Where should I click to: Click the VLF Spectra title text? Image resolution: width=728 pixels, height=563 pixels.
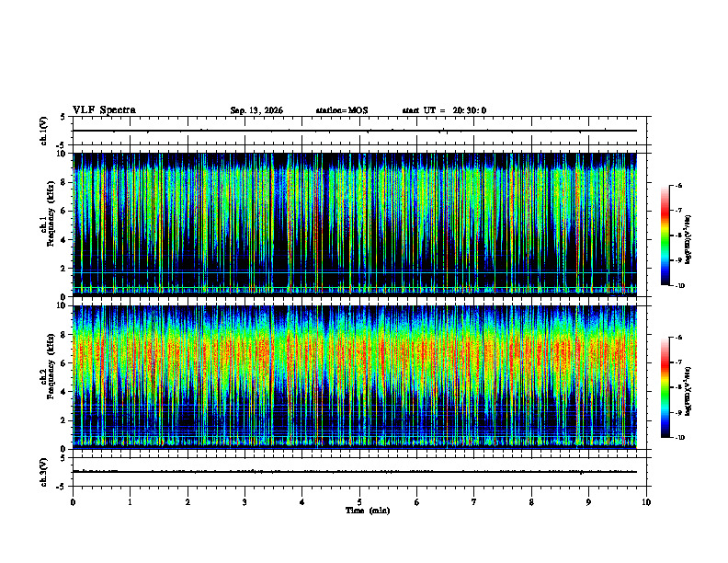point(105,110)
